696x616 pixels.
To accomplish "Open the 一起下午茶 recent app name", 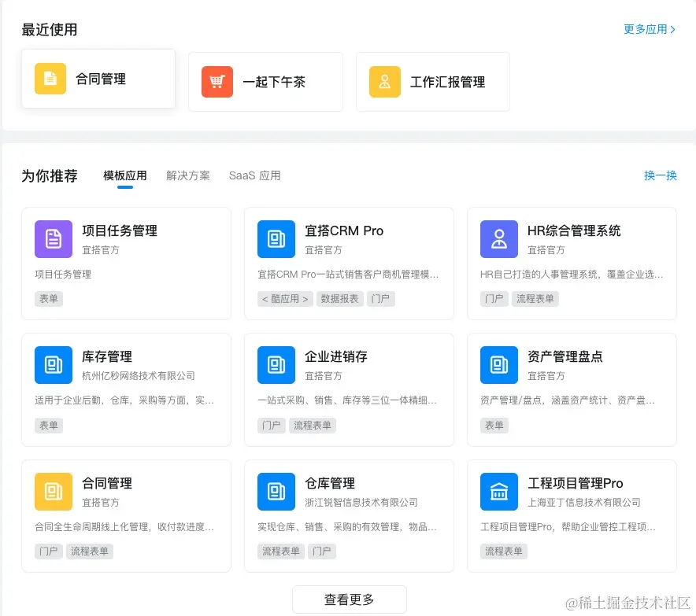I will point(274,82).
